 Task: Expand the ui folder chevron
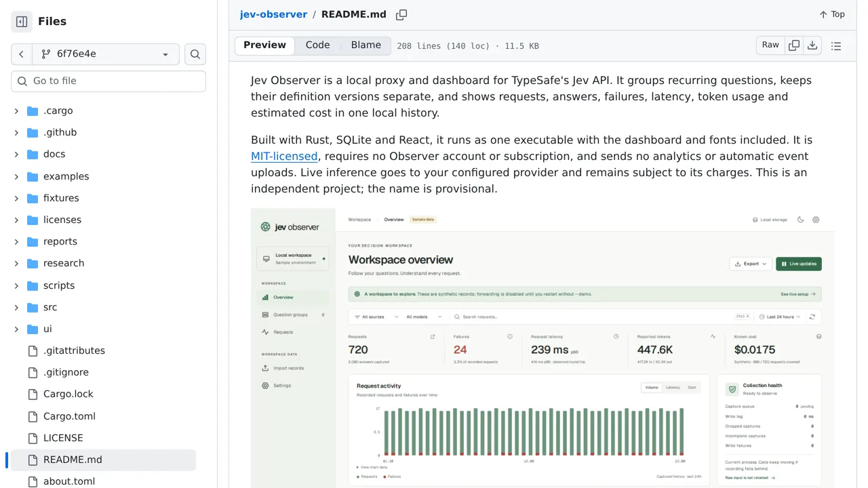click(16, 329)
